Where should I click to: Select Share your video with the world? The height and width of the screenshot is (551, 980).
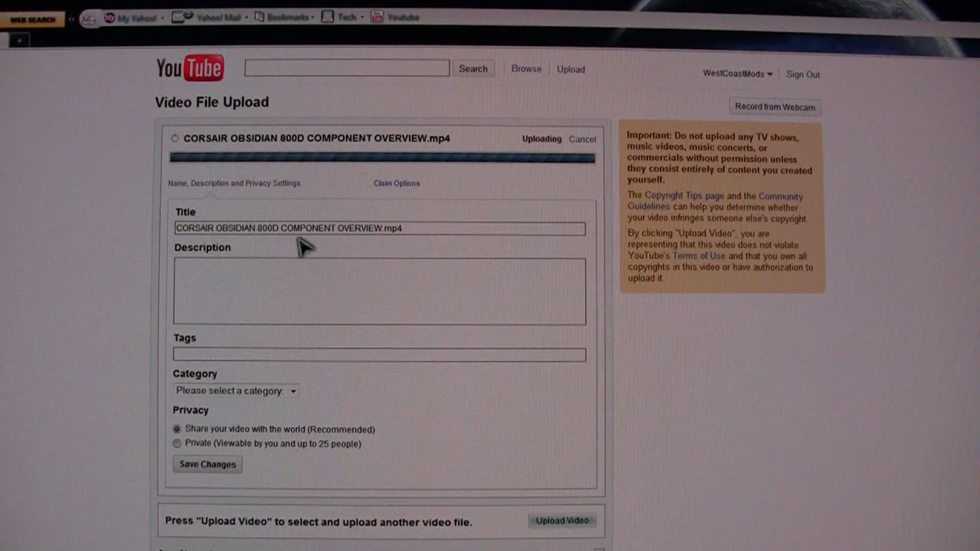(177, 429)
